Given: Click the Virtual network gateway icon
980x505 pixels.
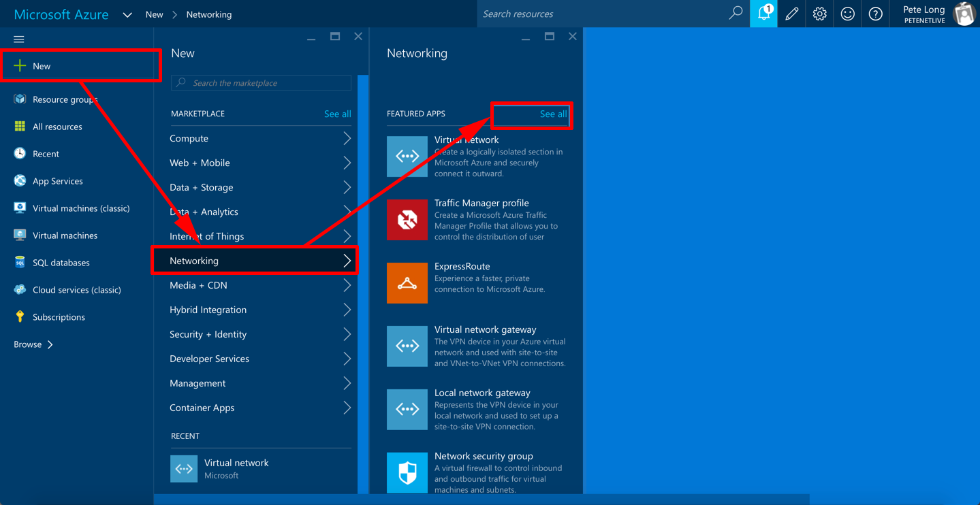Looking at the screenshot, I should click(407, 346).
